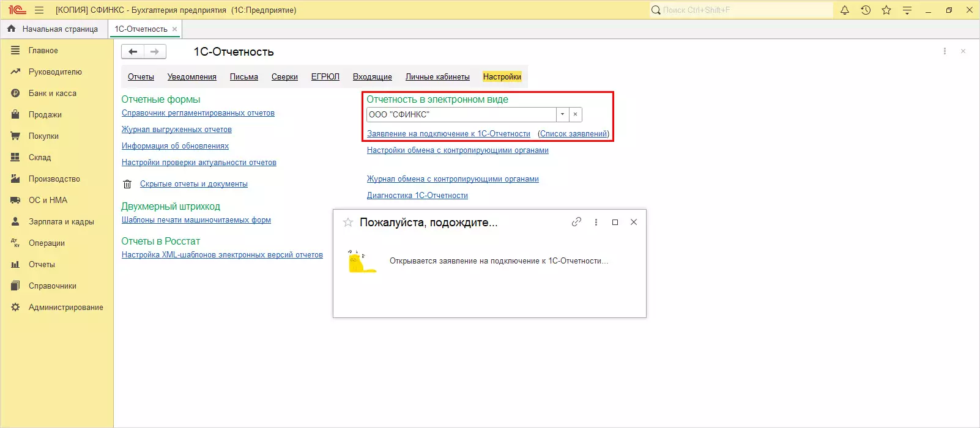
Task: Switch to the Отчеты tab link
Action: pos(141,77)
